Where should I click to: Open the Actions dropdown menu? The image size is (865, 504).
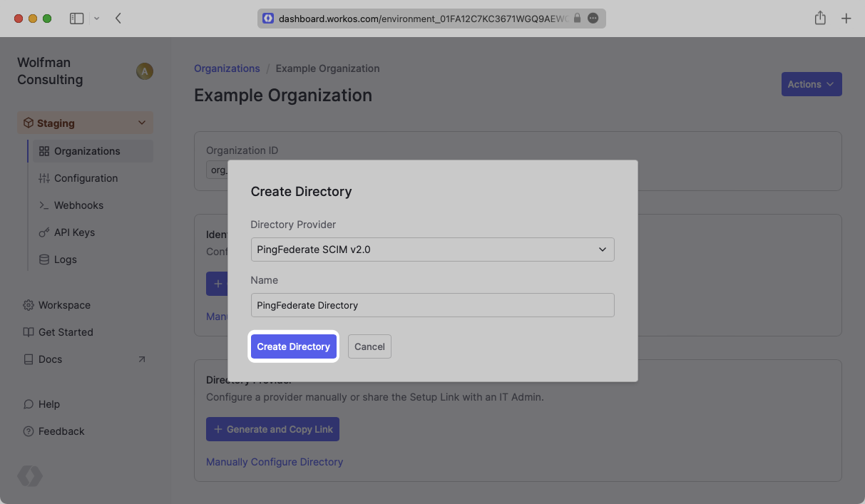coord(811,84)
